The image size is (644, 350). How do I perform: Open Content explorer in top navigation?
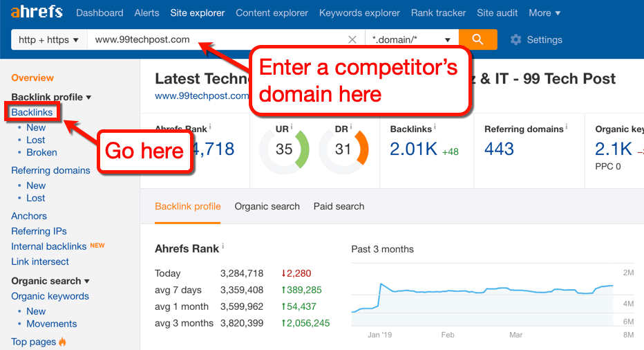tap(272, 12)
